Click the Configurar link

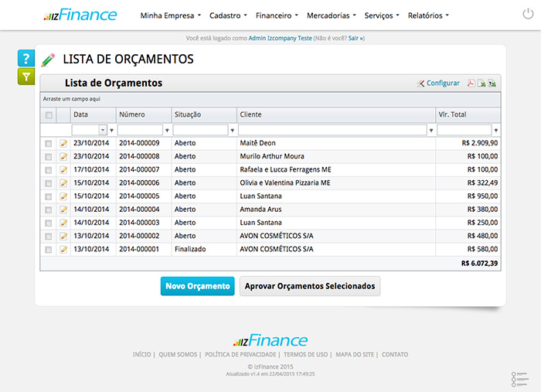click(x=442, y=84)
